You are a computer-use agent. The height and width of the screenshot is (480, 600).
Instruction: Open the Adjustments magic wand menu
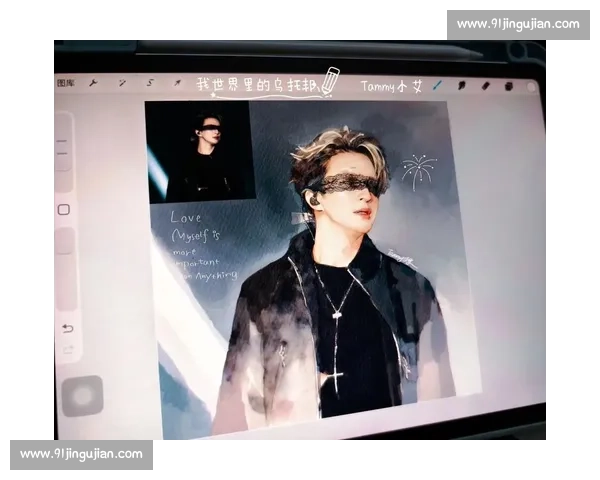point(122,83)
